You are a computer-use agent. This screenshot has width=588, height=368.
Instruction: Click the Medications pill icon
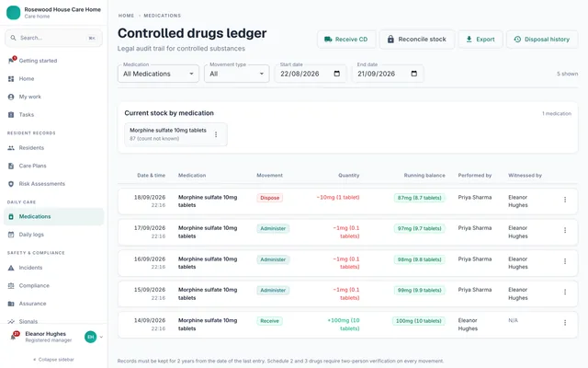[x=11, y=217]
